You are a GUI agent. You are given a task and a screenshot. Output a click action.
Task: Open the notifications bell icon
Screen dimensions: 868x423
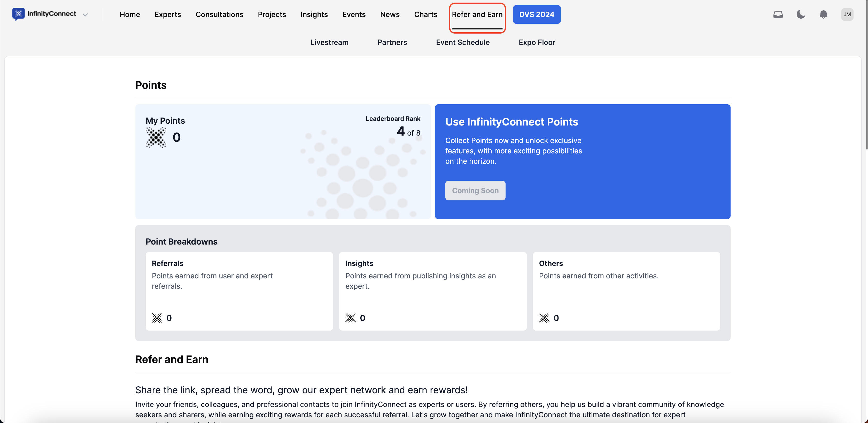coord(823,14)
